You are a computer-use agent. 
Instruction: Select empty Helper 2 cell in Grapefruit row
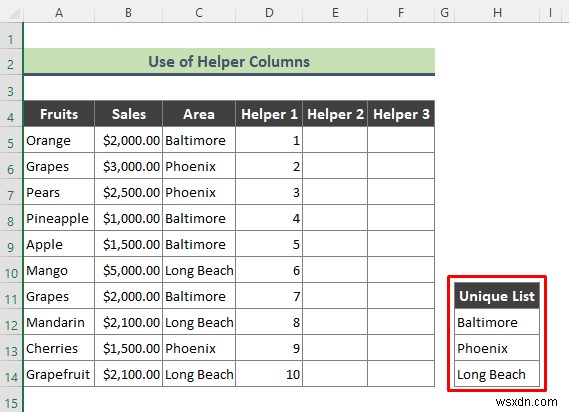click(335, 374)
